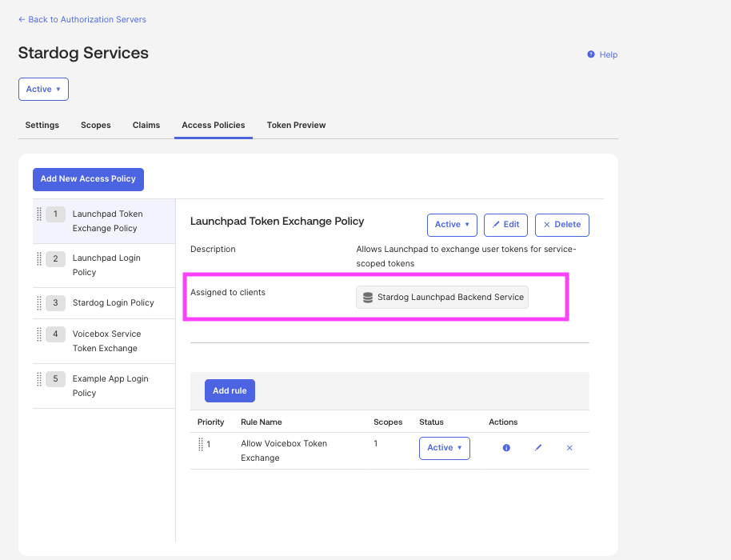Click the Actions column header
This screenshot has width=731, height=560.
[x=503, y=422]
